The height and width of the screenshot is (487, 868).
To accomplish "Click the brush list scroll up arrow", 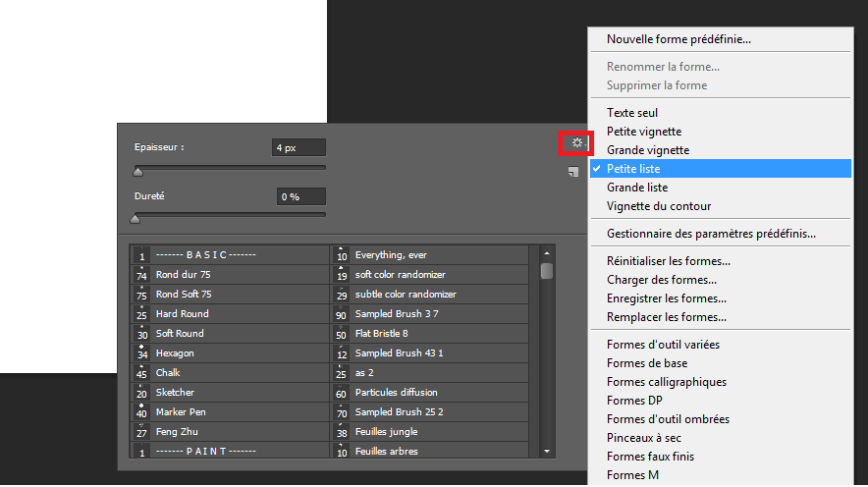I will pyautogui.click(x=547, y=252).
